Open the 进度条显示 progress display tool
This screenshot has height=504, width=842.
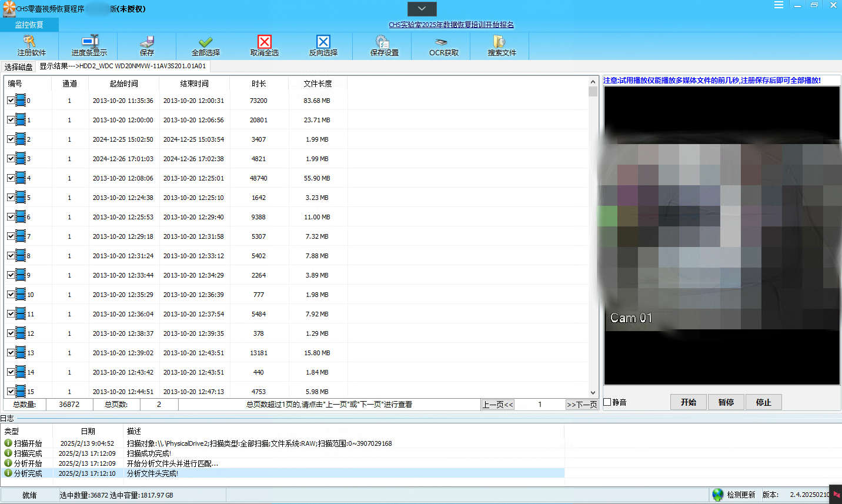click(90, 41)
